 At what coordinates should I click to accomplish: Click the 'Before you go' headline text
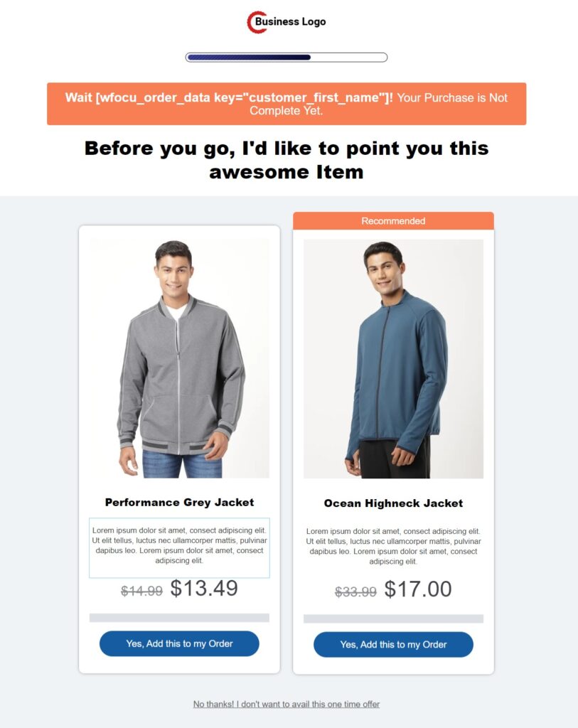[287, 160]
